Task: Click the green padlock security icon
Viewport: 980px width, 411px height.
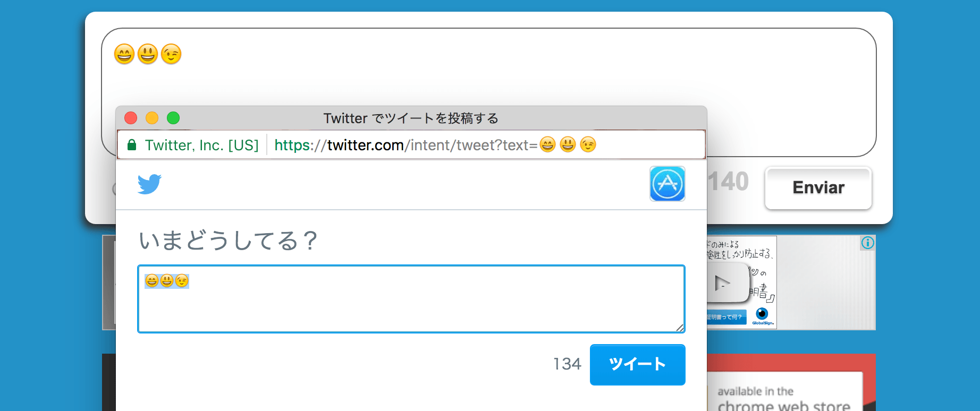Action: point(132,145)
